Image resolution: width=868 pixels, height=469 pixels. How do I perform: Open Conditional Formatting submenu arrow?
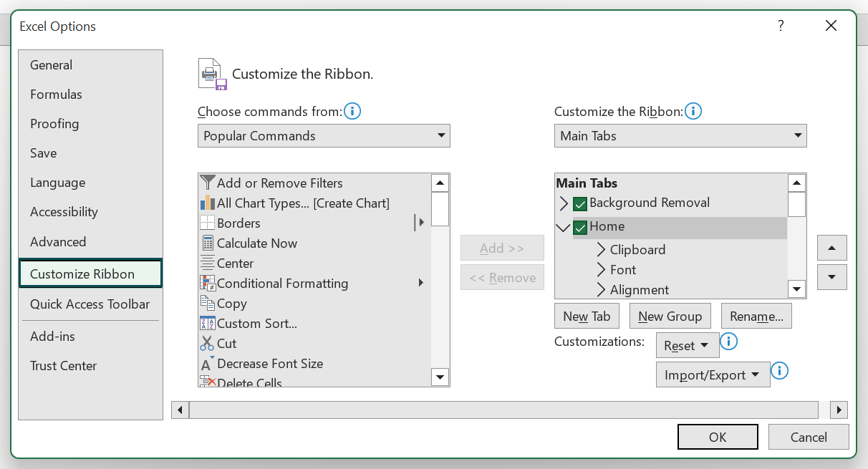click(x=421, y=283)
